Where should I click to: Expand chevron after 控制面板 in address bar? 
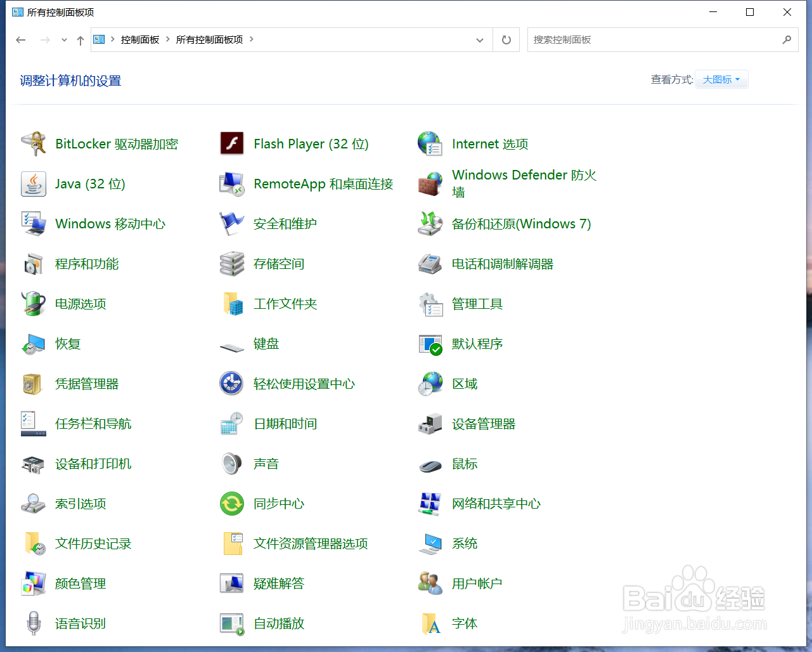coord(168,39)
